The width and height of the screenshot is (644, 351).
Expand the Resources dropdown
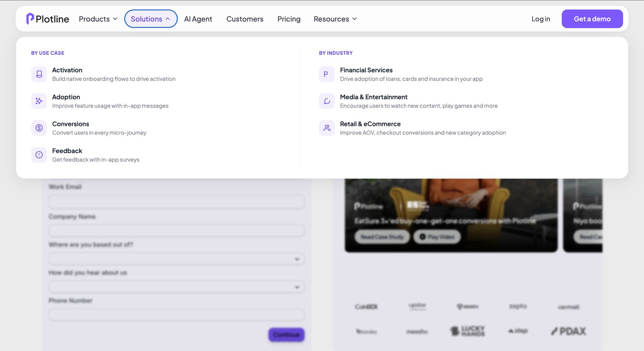pyautogui.click(x=335, y=19)
